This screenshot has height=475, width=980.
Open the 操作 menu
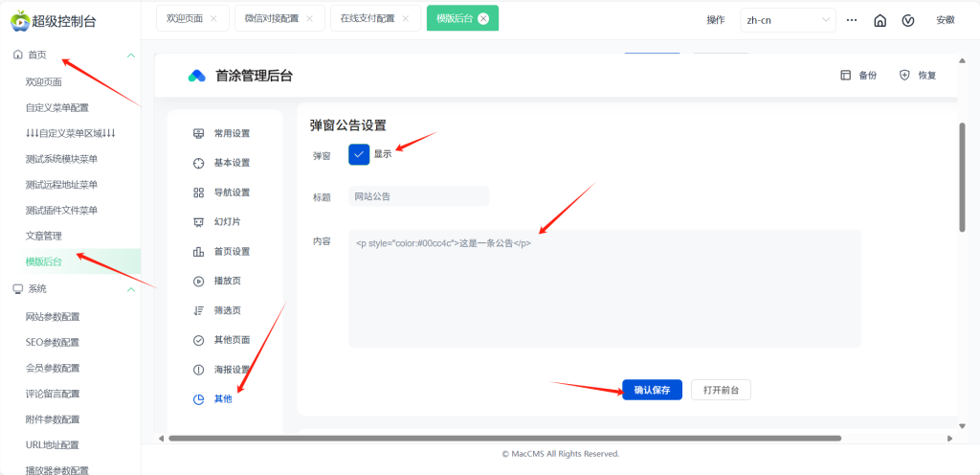point(716,20)
